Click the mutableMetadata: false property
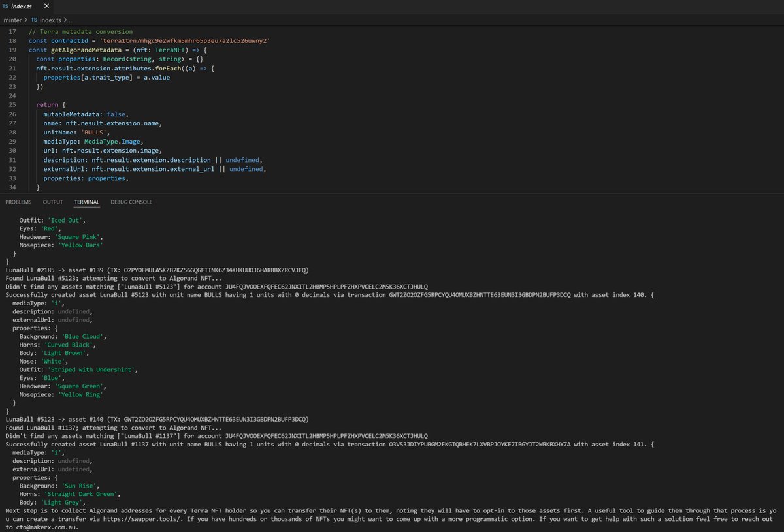The height and width of the screenshot is (532, 784). (85, 114)
